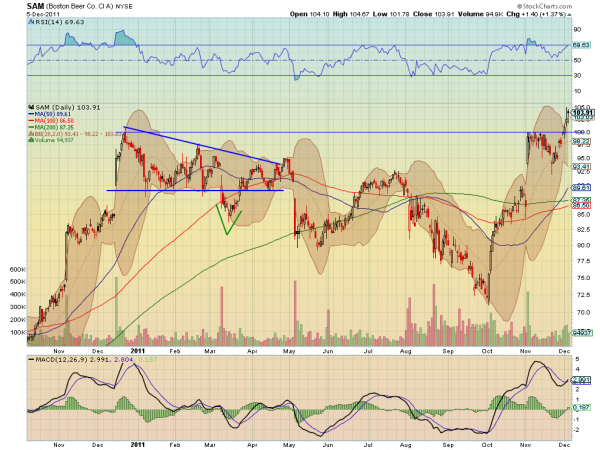Click the 0.187 tag on MACD axis
Image resolution: width=600 pixels, height=450 pixels.
[582, 408]
